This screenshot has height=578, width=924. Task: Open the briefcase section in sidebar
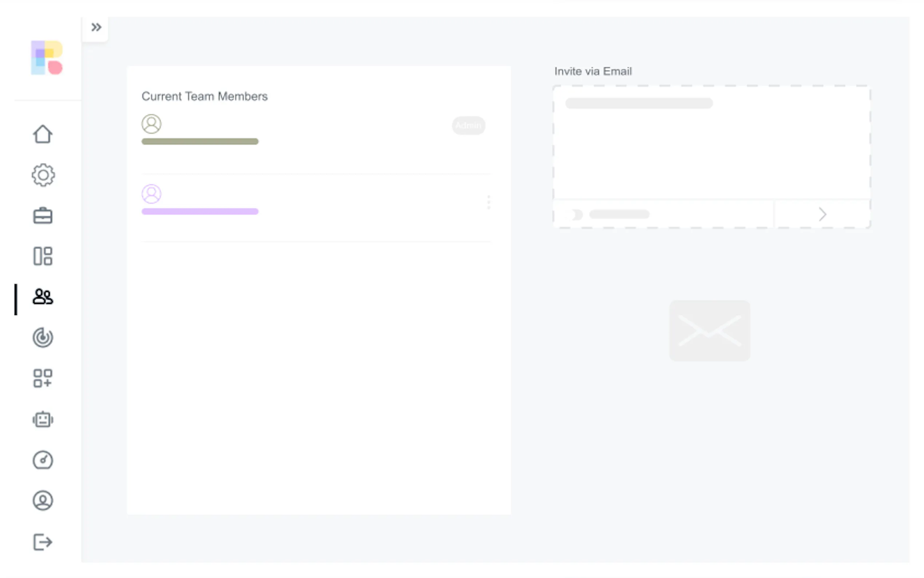43,215
